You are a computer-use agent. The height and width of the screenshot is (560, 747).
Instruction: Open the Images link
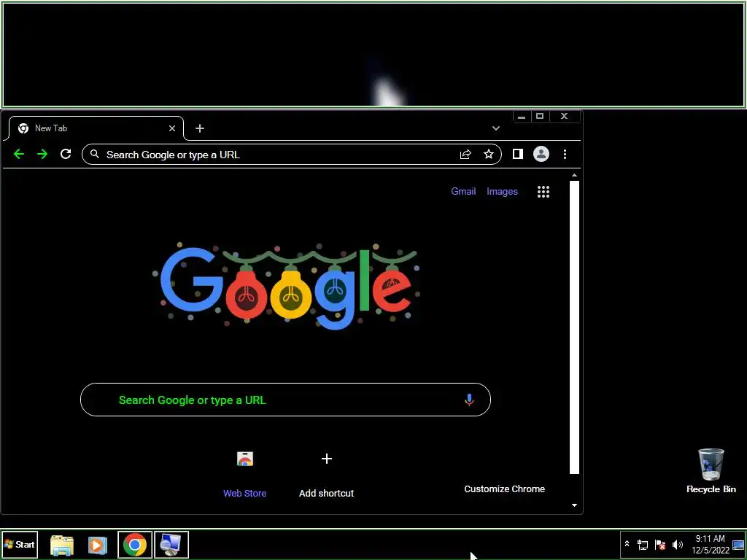(502, 192)
